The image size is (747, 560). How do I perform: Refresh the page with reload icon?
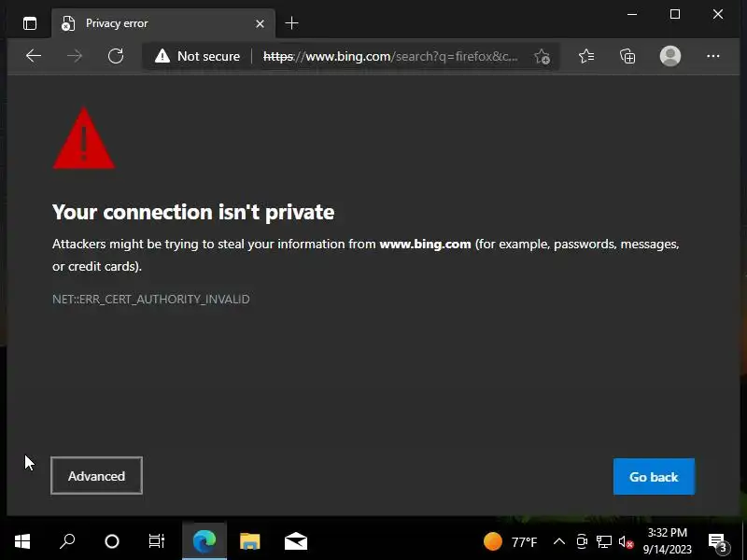pyautogui.click(x=116, y=56)
